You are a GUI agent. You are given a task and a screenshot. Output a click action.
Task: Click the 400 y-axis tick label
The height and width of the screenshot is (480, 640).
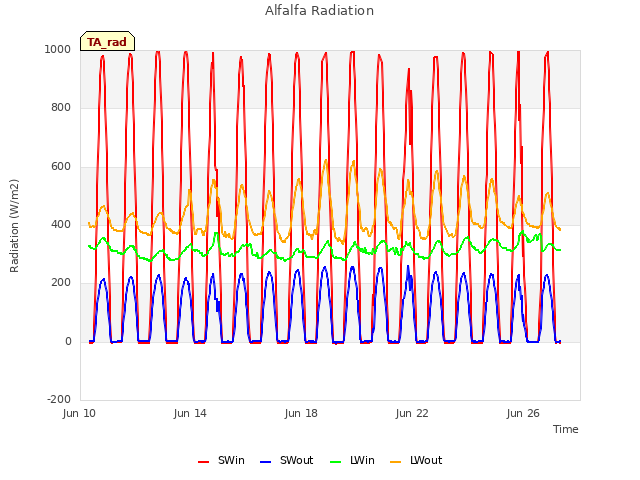(61, 224)
